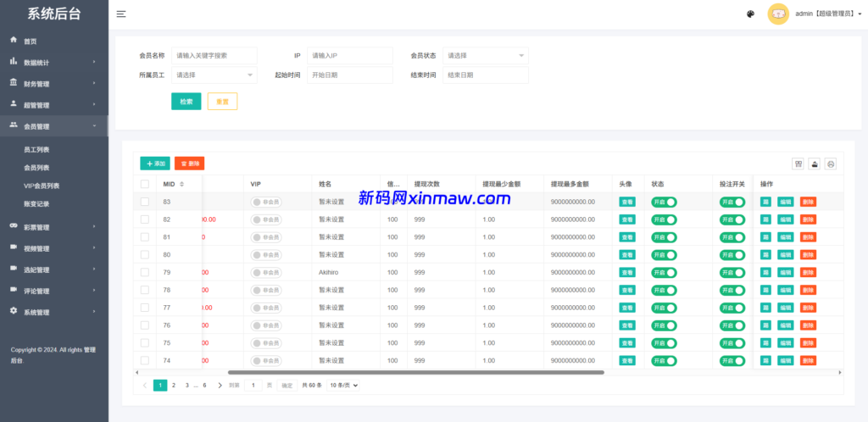868x422 pixels.
Task: Click the 财务管理 bank icon
Action: tap(14, 83)
